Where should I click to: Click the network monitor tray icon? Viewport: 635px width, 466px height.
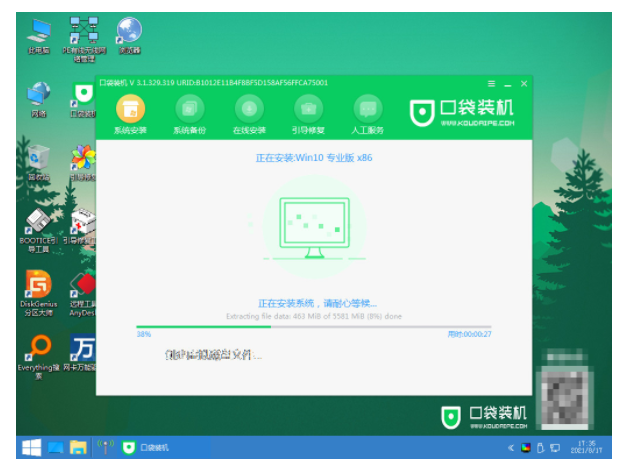coord(555,448)
